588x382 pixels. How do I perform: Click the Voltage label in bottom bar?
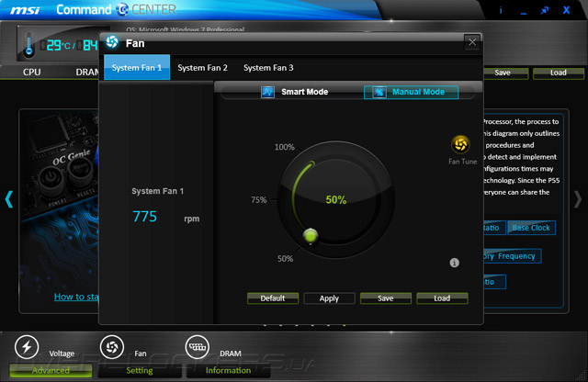click(62, 354)
